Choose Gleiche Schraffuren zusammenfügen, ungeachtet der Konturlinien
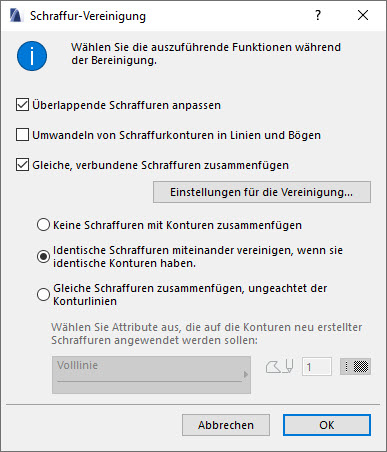The width and height of the screenshot is (387, 452). (x=43, y=295)
